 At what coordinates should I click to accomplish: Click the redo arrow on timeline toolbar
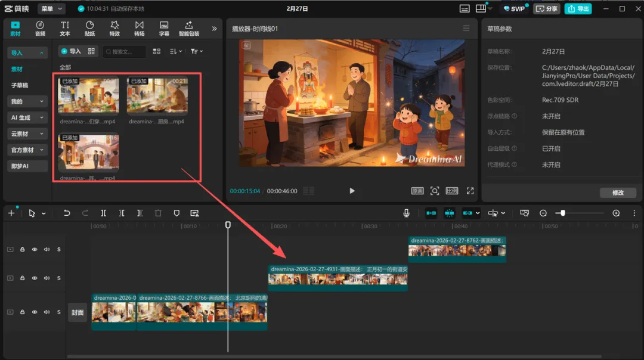click(85, 213)
